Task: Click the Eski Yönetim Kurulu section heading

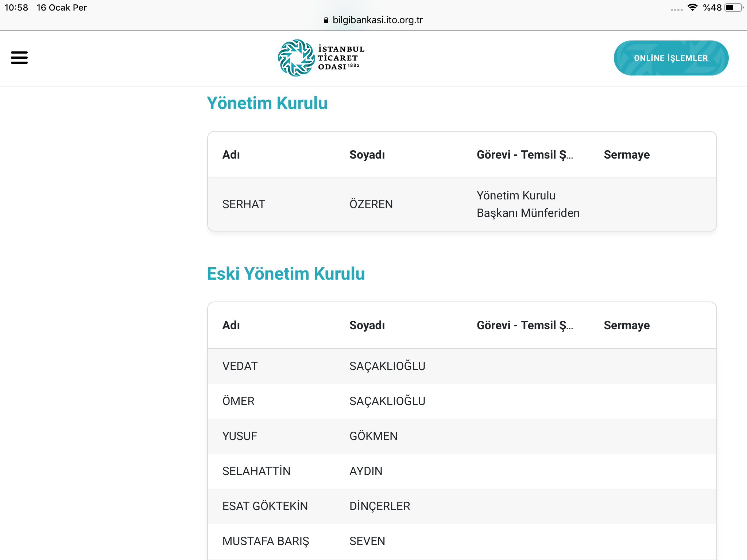Action: pos(286,273)
